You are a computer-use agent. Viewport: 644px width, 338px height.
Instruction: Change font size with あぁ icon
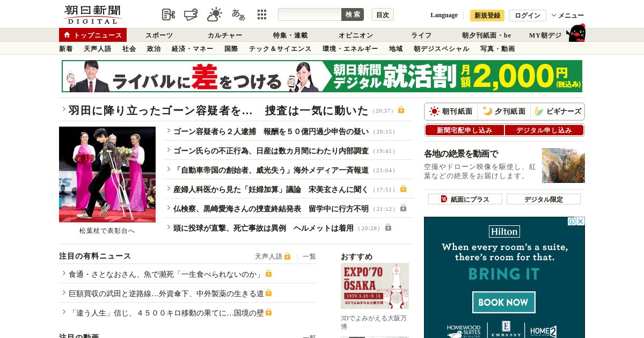coord(238,14)
